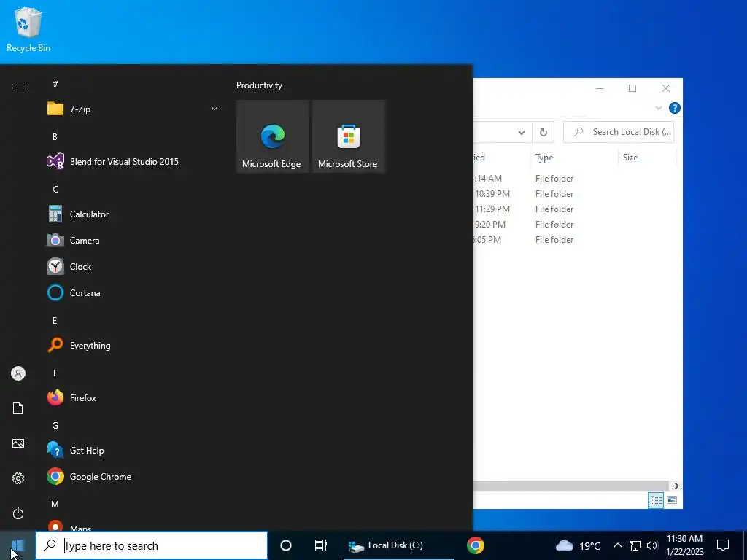The width and height of the screenshot is (747, 560).
Task: Jump to the letter # section header
Action: 55,84
